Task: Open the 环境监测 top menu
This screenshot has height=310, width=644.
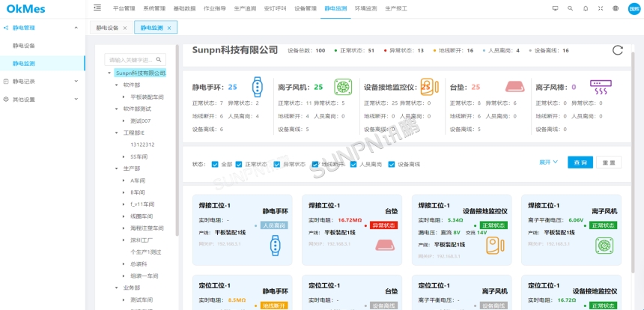Action: [366, 8]
